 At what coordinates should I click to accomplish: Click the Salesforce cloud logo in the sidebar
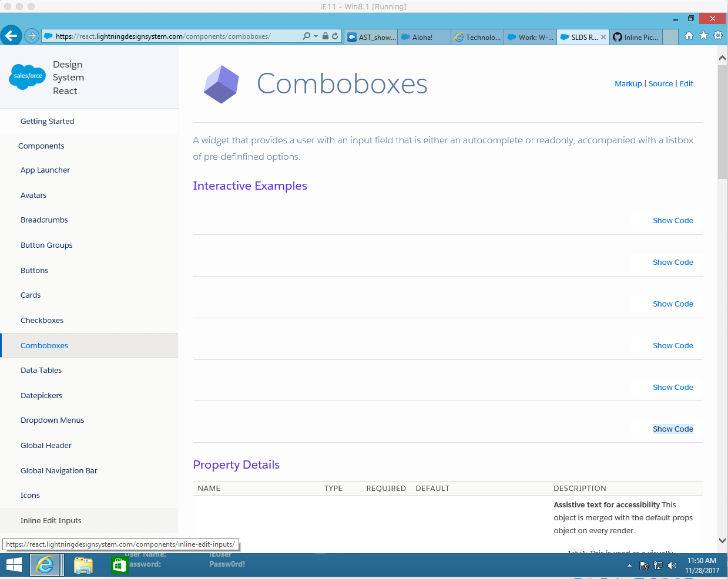tap(27, 77)
